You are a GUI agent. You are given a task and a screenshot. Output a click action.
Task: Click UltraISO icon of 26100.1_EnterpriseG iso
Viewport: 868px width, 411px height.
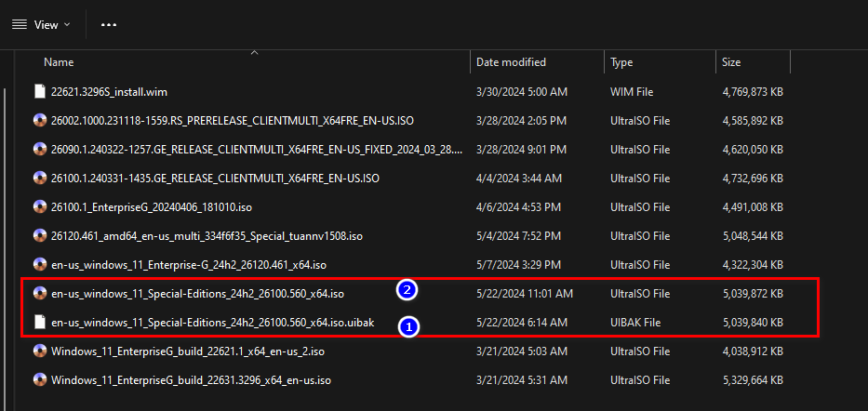coord(39,206)
